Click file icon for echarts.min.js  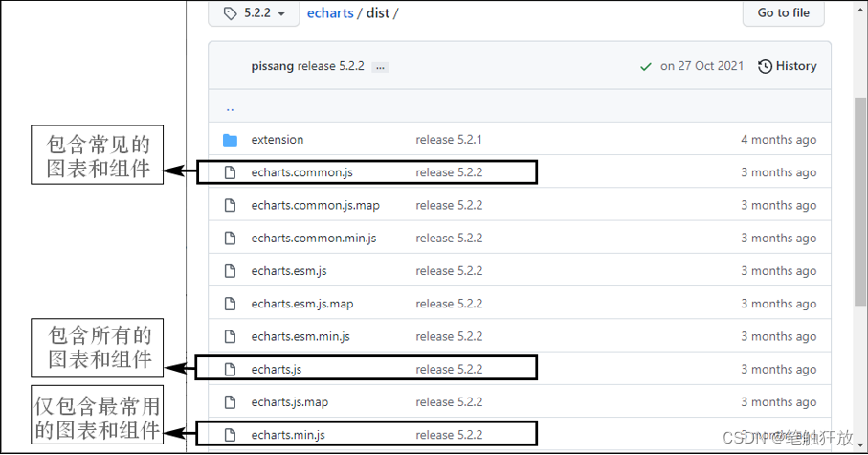[230, 435]
